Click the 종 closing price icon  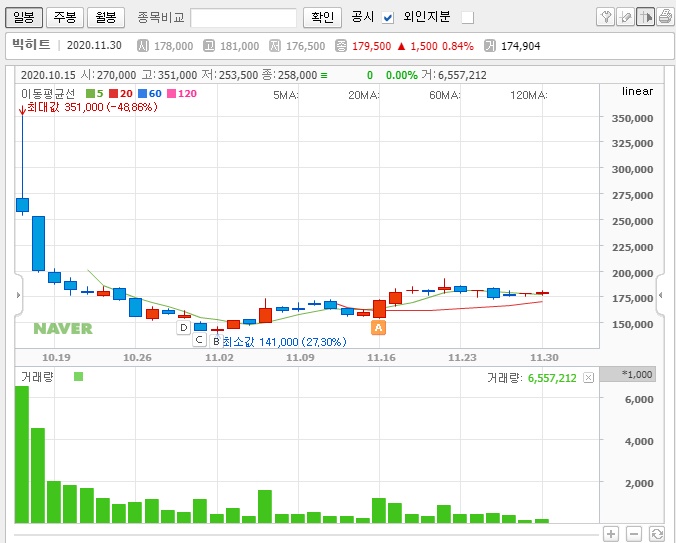[x=341, y=46]
